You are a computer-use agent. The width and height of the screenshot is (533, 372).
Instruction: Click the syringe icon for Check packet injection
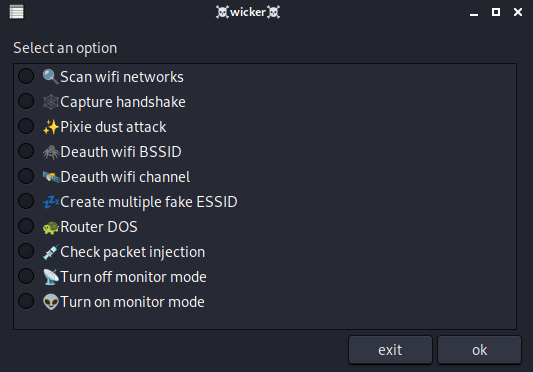pyautogui.click(x=51, y=252)
